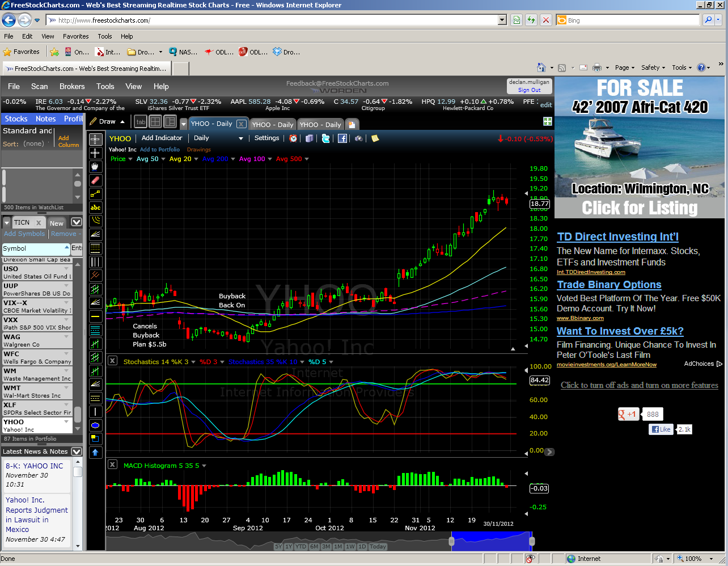Viewport: 728px width, 566px height.
Task: Select the YTD time range button
Action: (x=301, y=547)
